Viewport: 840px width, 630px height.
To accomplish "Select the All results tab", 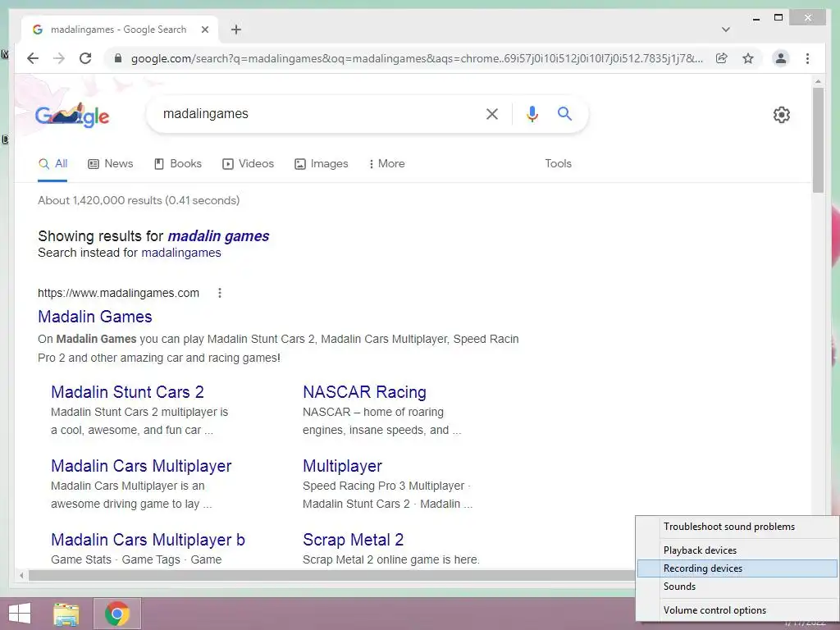I will pyautogui.click(x=53, y=164).
